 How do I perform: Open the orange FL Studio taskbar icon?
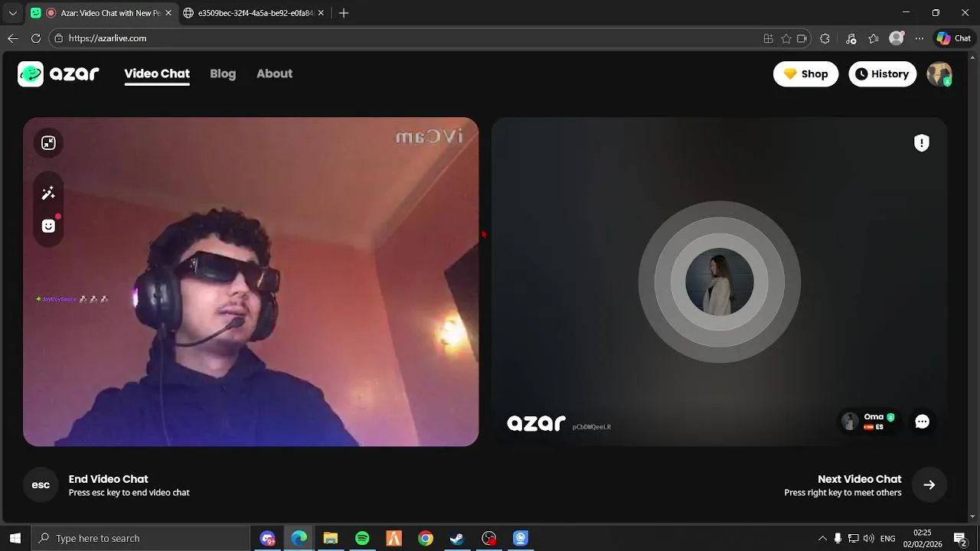pyautogui.click(x=394, y=538)
